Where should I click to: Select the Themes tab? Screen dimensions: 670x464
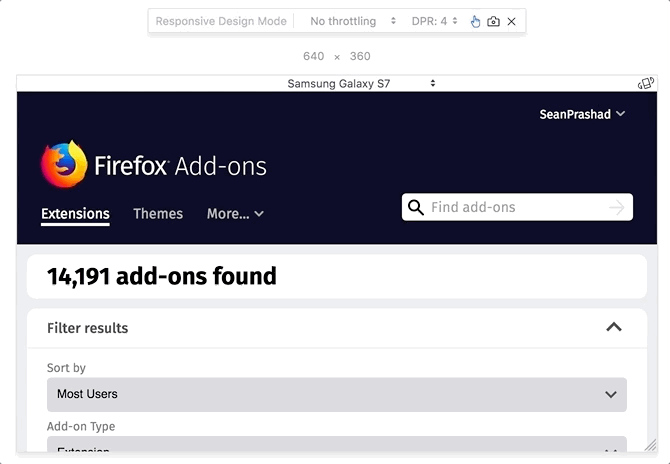pos(158,214)
